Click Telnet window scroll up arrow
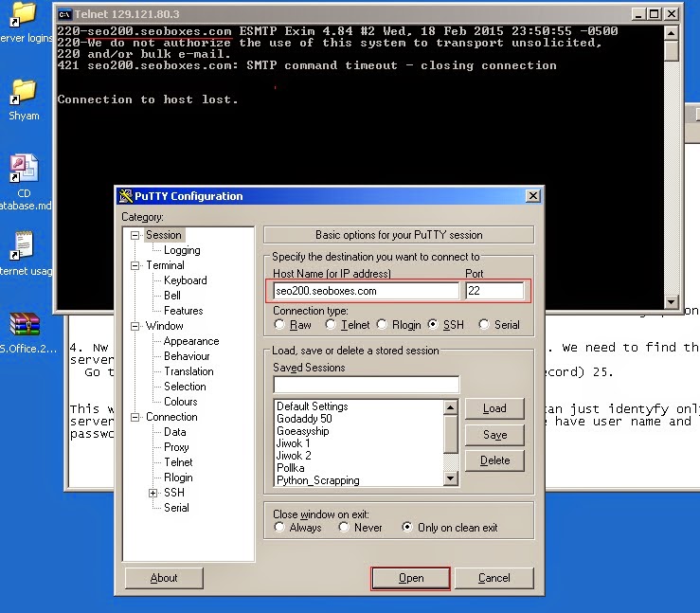This screenshot has width=700, height=613. click(671, 33)
